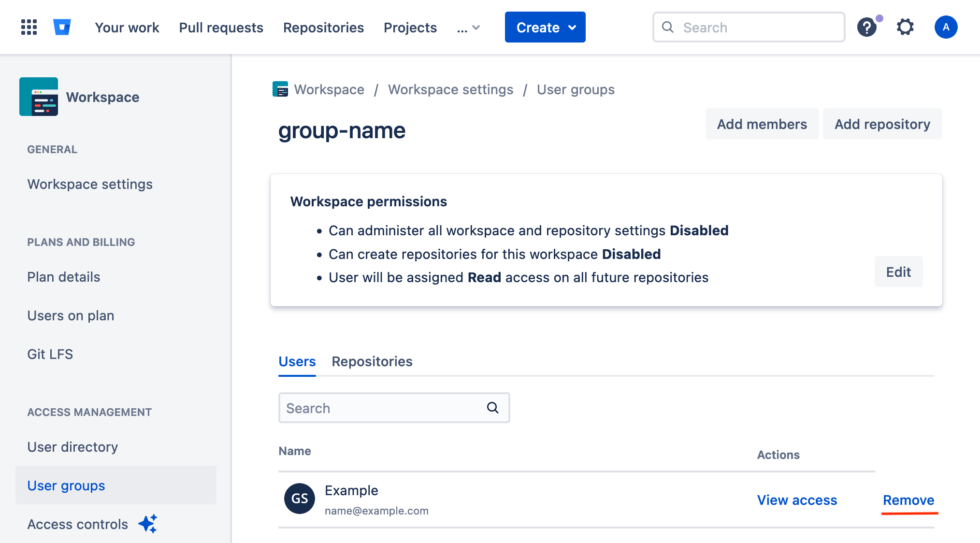Switch to the Repositories tab
This screenshot has height=543, width=980.
[x=372, y=361]
